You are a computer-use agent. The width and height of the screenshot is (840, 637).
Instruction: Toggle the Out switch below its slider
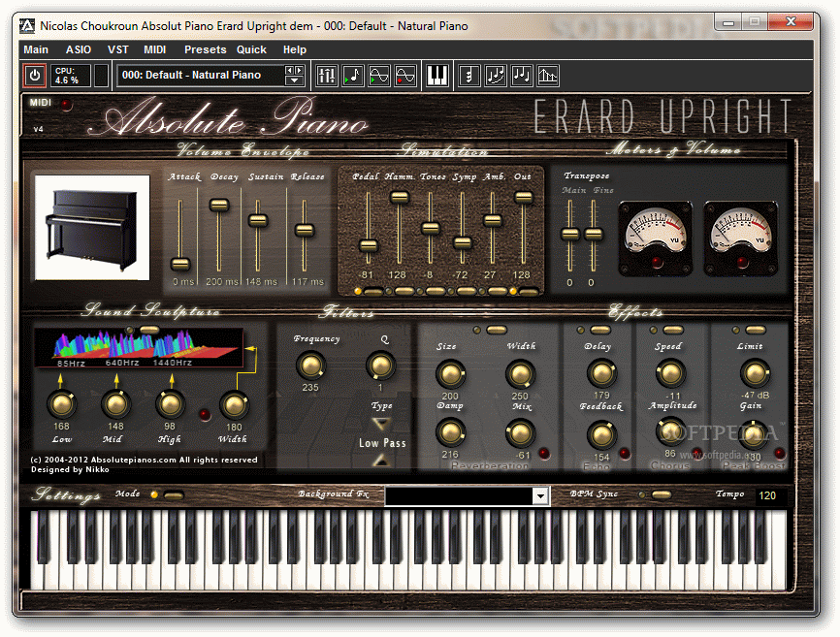click(x=529, y=292)
